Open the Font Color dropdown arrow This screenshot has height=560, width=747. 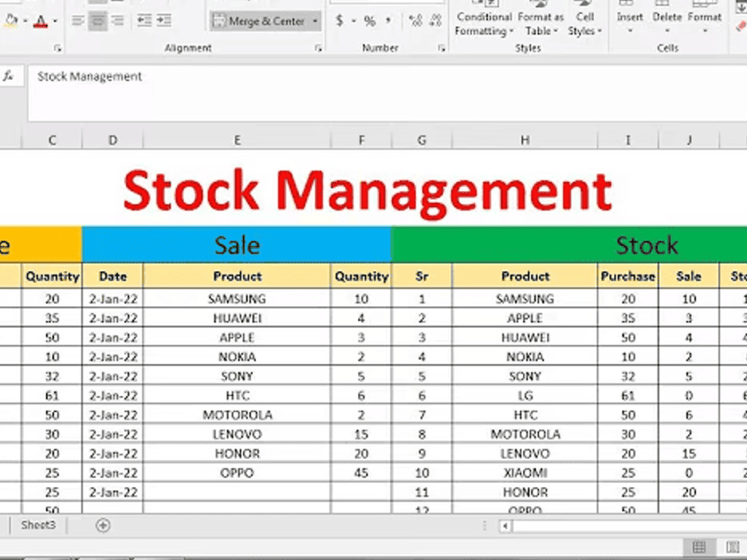tap(55, 21)
